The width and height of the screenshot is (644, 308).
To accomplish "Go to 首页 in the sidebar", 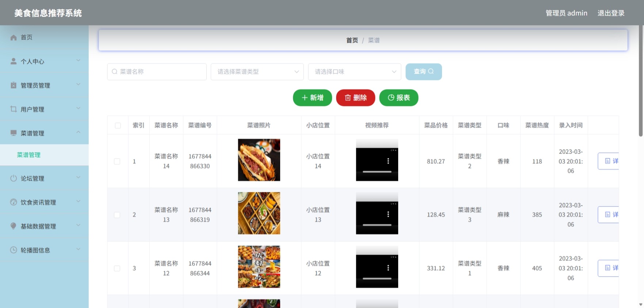I will (x=44, y=37).
